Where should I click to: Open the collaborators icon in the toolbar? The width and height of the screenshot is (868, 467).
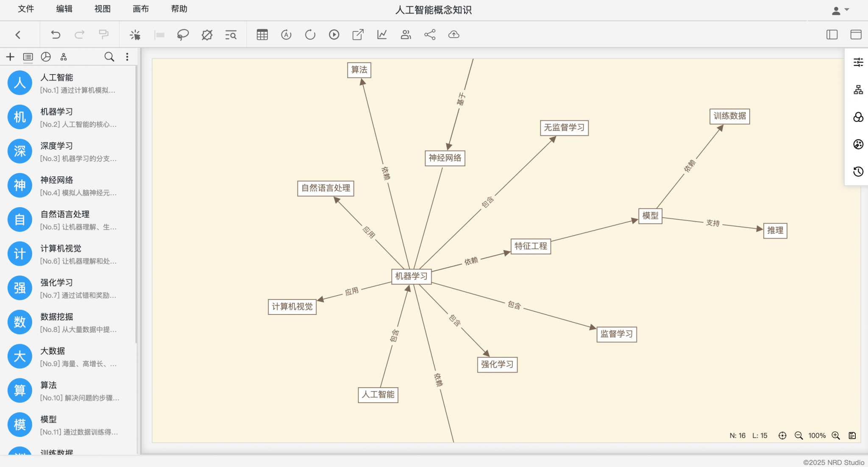point(406,34)
